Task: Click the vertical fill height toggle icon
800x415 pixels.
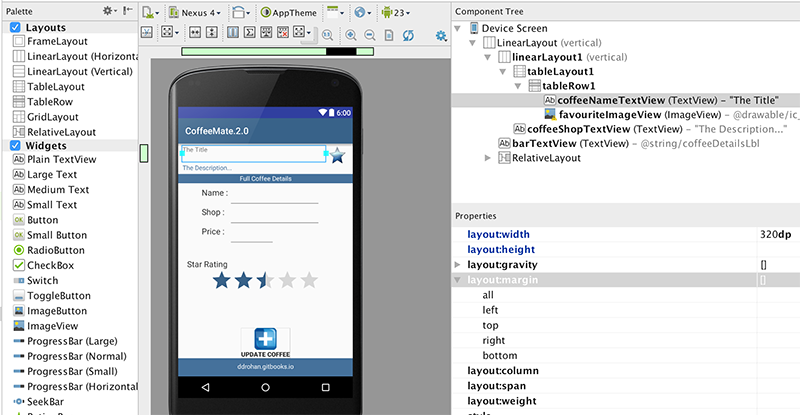Action: [x=212, y=33]
